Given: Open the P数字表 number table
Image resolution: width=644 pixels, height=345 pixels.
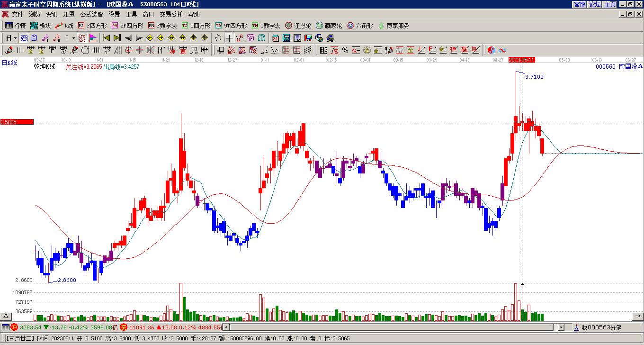Looking at the screenshot, I should coord(162,26).
